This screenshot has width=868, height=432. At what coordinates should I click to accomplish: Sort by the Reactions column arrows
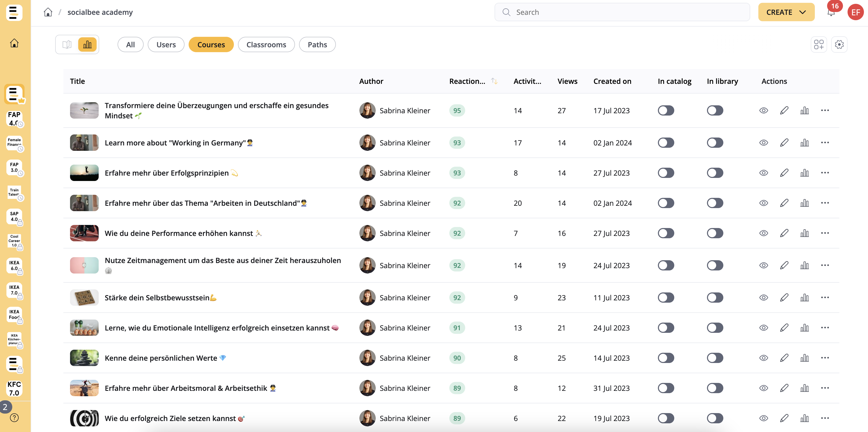coord(494,81)
